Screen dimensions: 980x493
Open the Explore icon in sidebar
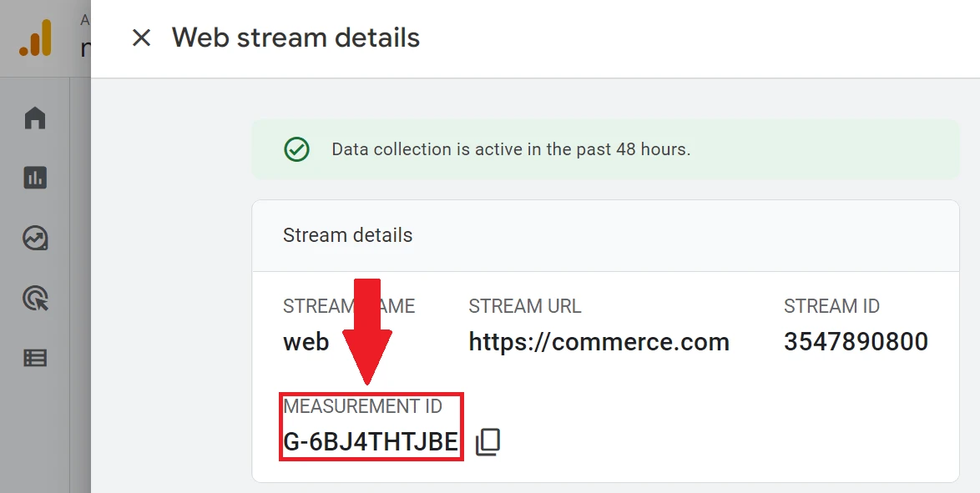pyautogui.click(x=35, y=239)
